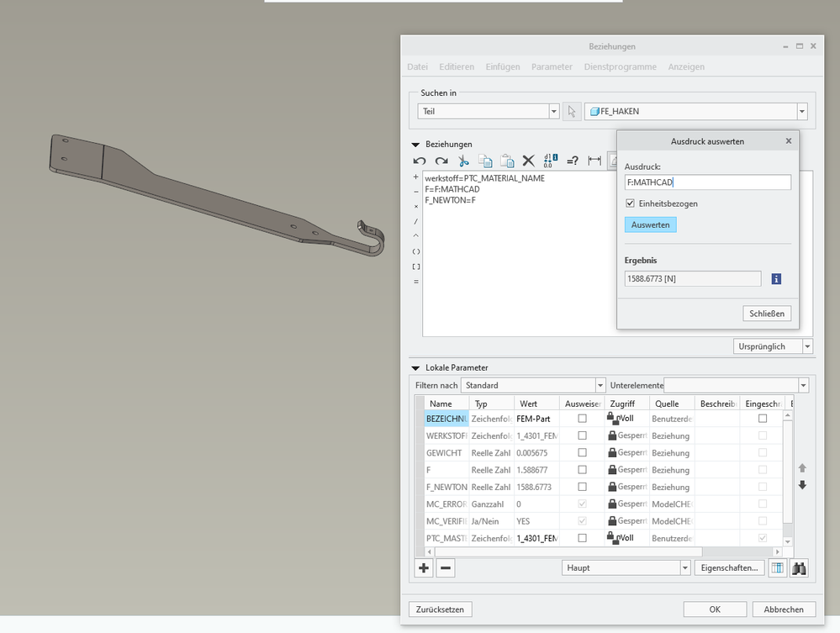Click the redo arrow in Beziehungen toolbar
The width and height of the screenshot is (840, 633).
click(441, 161)
